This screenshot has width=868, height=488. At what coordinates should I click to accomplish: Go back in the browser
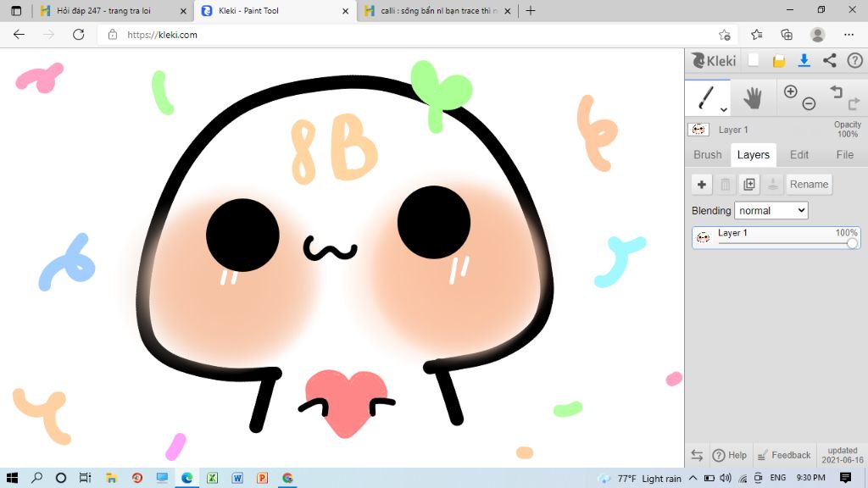pos(19,34)
